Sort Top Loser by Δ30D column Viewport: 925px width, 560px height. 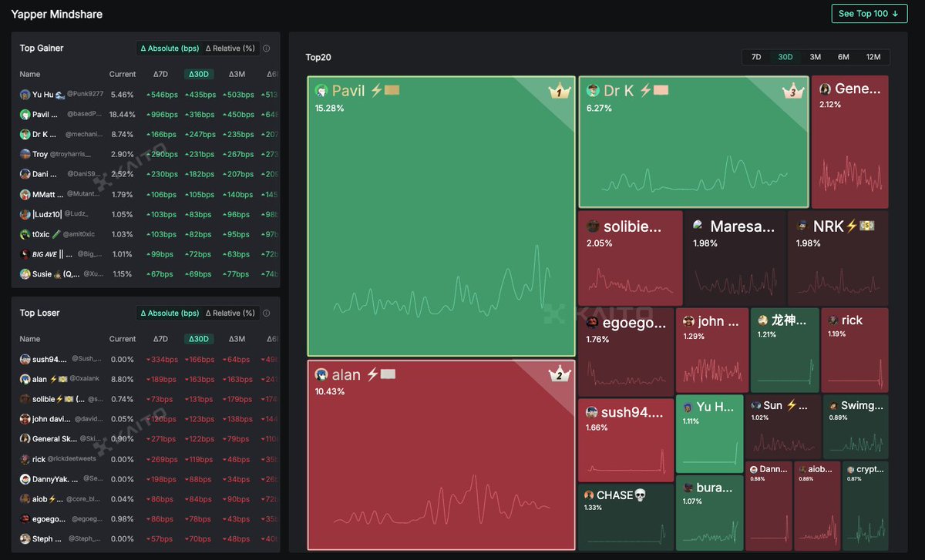click(x=199, y=339)
